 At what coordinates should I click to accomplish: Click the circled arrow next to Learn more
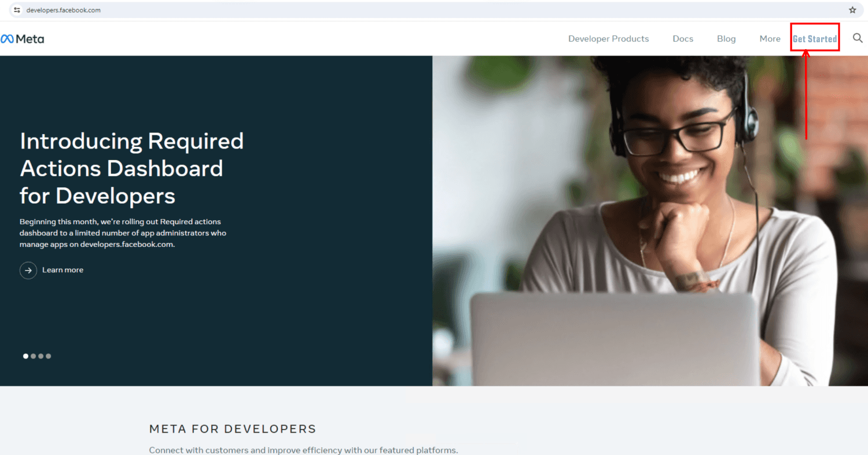pyautogui.click(x=28, y=270)
